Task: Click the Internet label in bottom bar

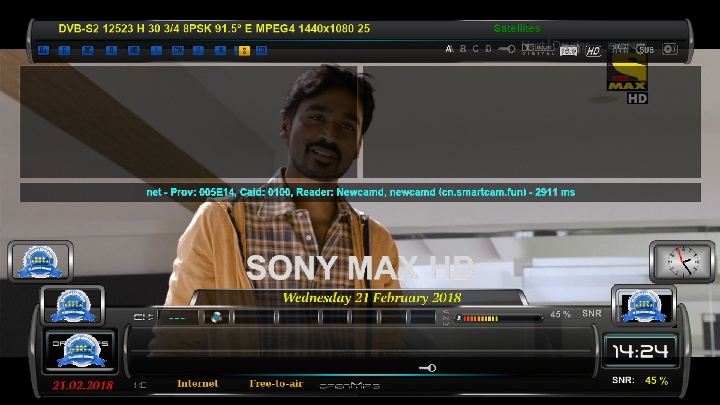Action: [197, 384]
